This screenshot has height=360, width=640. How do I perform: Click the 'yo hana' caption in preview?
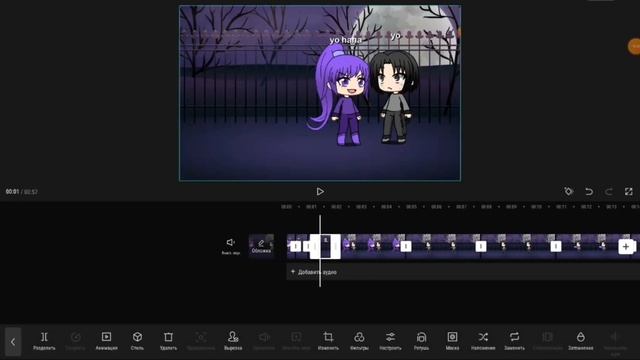pyautogui.click(x=346, y=40)
